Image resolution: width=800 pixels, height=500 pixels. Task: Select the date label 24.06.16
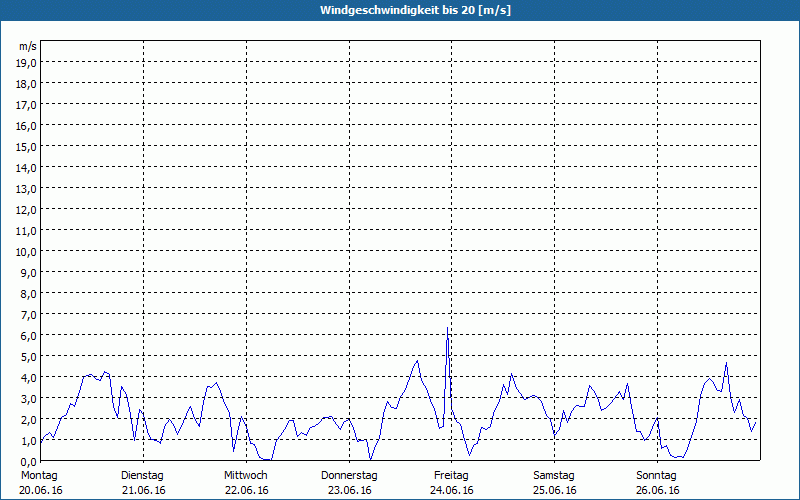452,490
